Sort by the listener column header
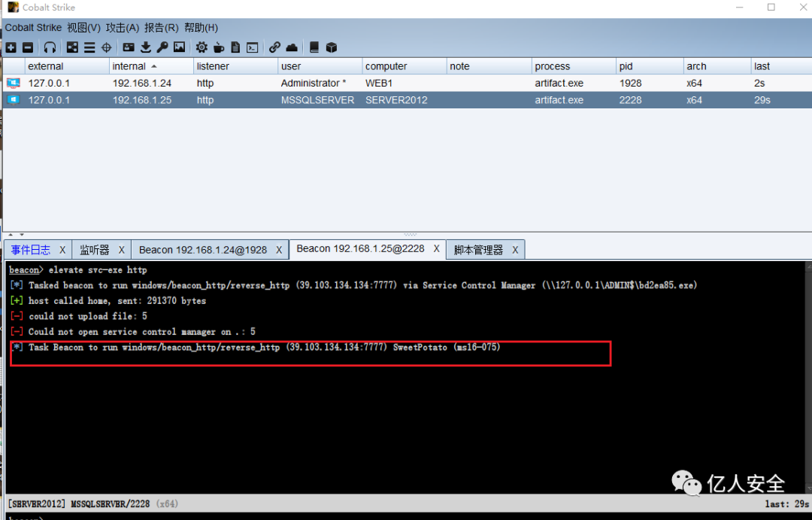 [235, 66]
